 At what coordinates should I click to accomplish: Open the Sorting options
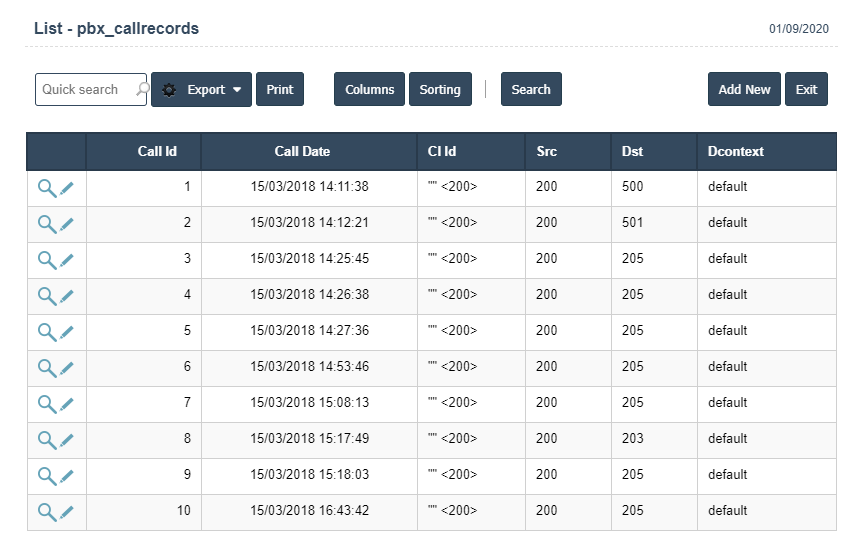click(439, 90)
